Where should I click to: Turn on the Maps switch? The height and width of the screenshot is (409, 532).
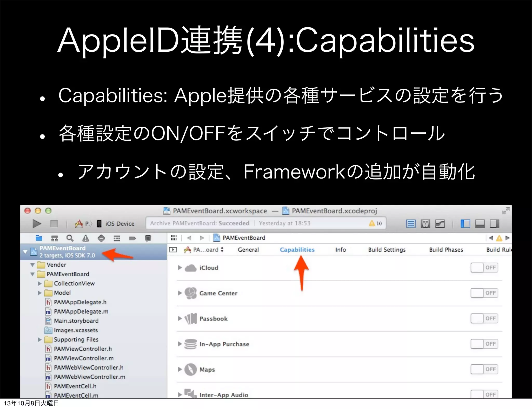(484, 369)
